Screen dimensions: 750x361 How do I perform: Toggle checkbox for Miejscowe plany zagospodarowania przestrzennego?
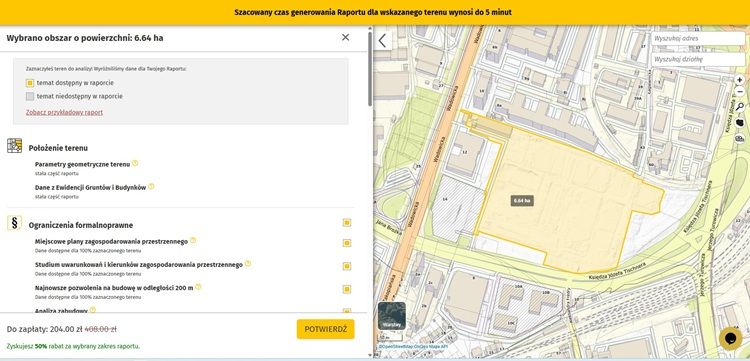pos(347,243)
